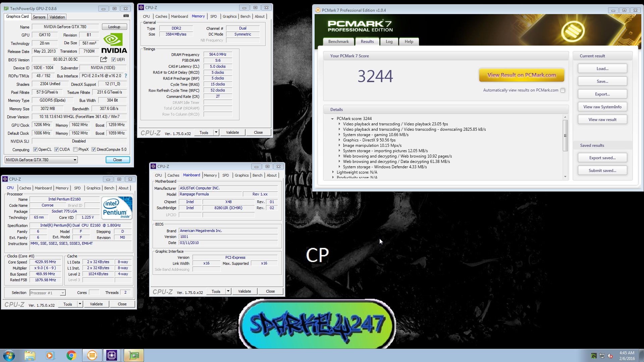Switch to CPU-Z taskbar icon
The width and height of the screenshot is (644, 362).
111,355
